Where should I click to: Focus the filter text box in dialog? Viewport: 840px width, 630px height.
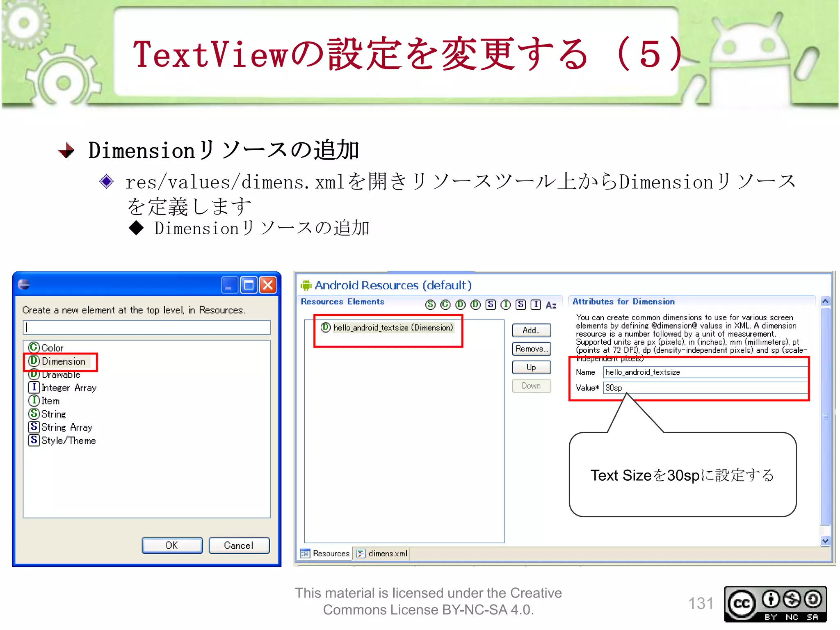(147, 327)
